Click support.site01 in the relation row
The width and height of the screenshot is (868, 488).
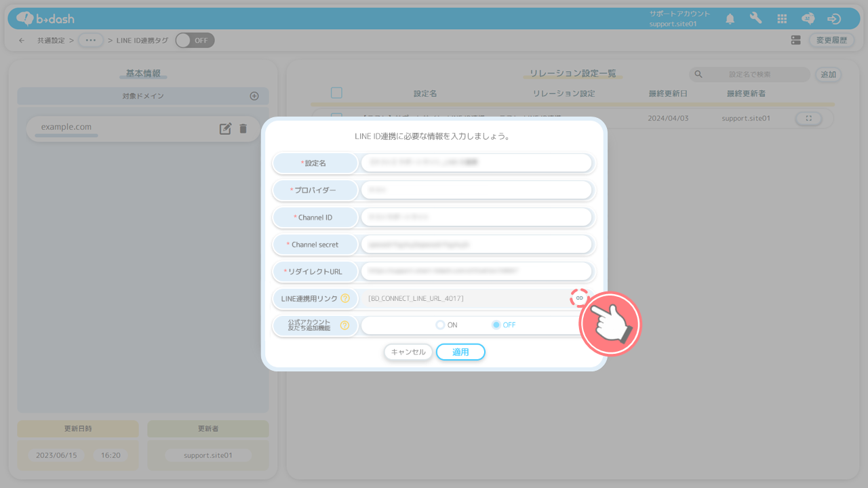point(746,118)
